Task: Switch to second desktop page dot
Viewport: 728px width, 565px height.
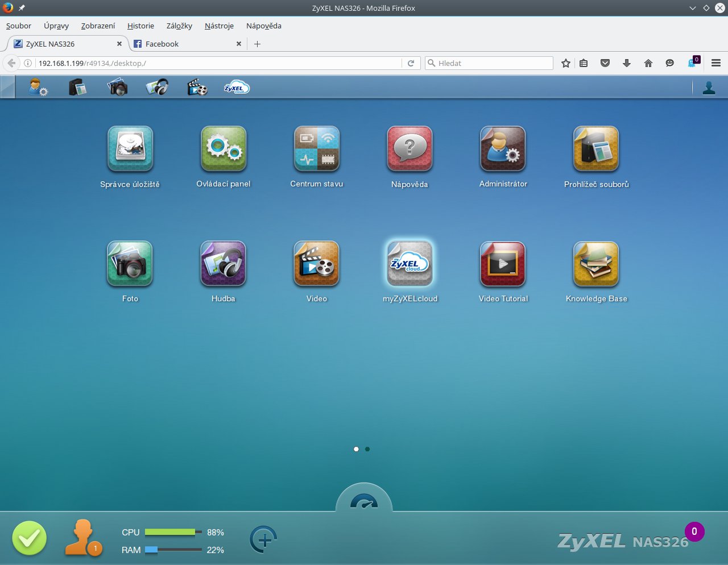Action: (x=367, y=449)
